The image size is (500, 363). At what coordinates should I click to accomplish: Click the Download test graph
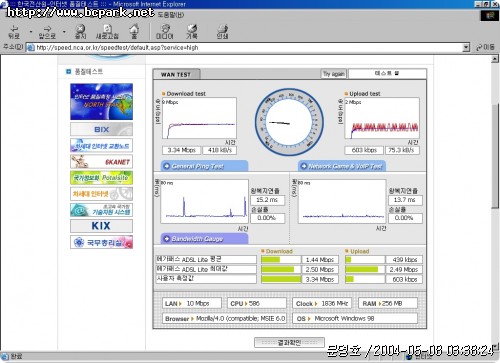pos(199,118)
